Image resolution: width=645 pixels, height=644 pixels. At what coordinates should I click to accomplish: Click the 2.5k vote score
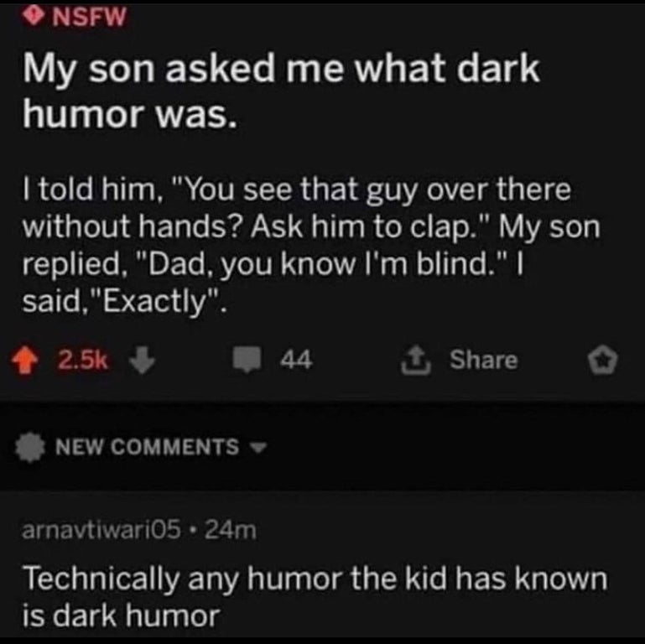pos(81,360)
